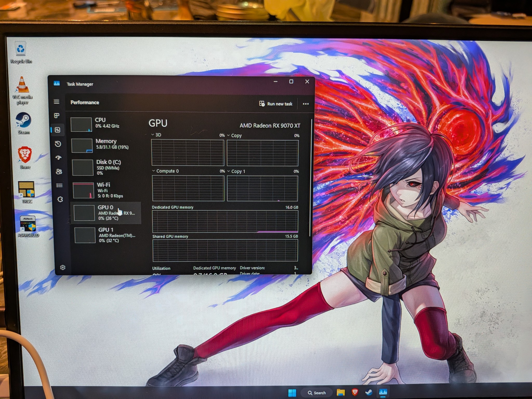Select the Steam desktop shortcut
Image resolution: width=532 pixels, height=399 pixels.
(x=23, y=123)
